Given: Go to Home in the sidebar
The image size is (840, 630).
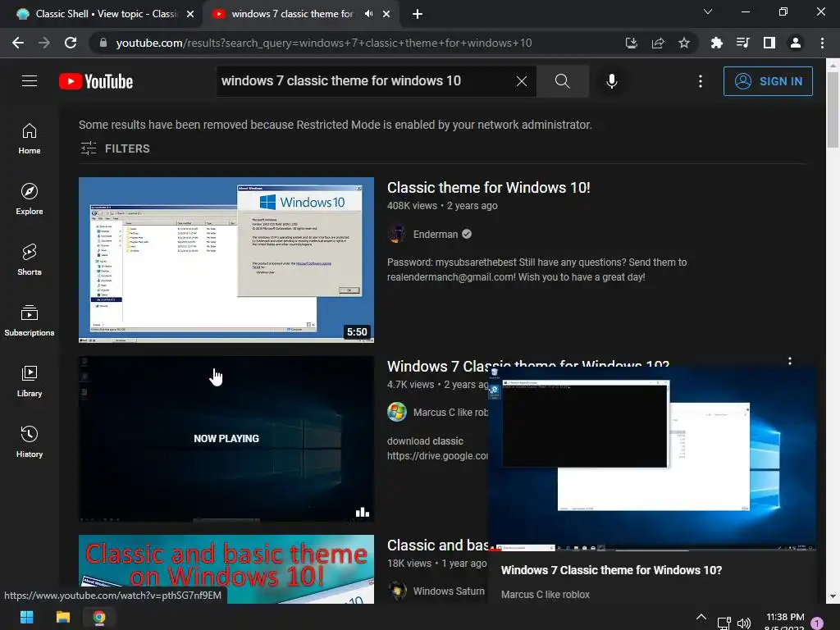Looking at the screenshot, I should pyautogui.click(x=30, y=138).
